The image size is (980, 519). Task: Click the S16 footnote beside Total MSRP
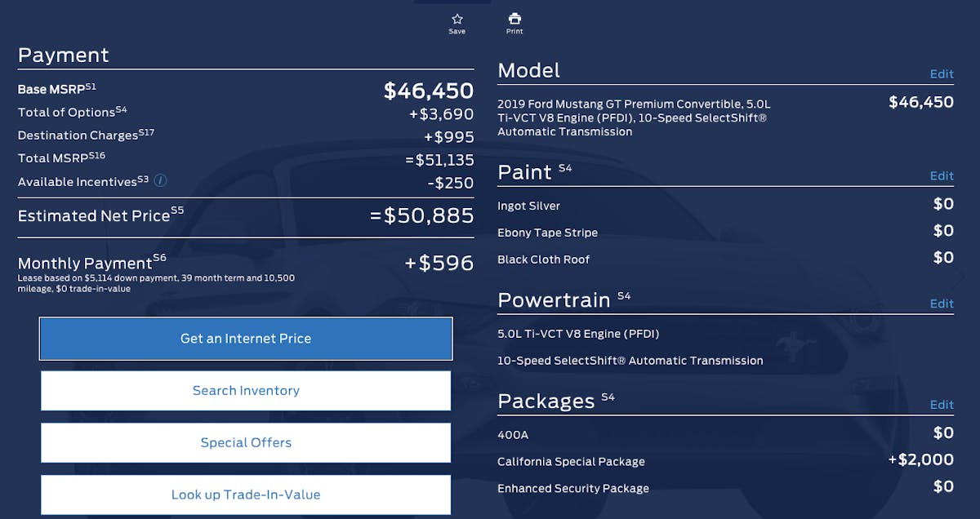tap(97, 154)
